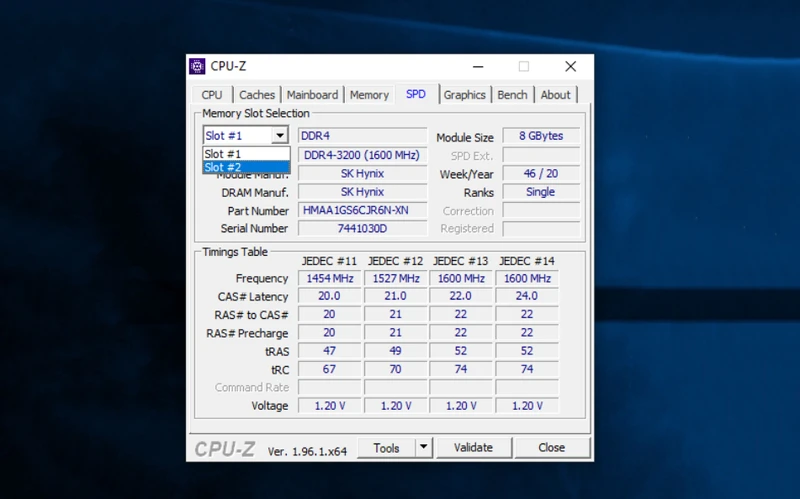
Task: Click the Close button at bottom
Action: click(552, 447)
